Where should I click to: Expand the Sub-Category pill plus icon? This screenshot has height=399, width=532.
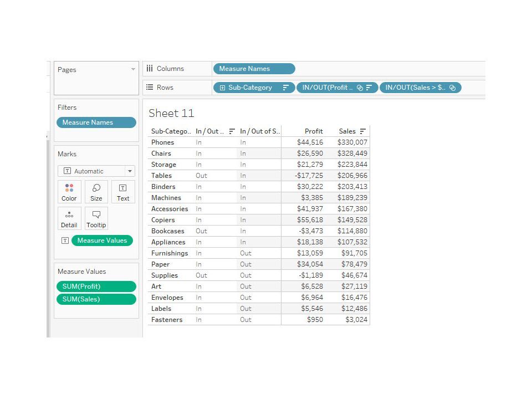click(222, 88)
